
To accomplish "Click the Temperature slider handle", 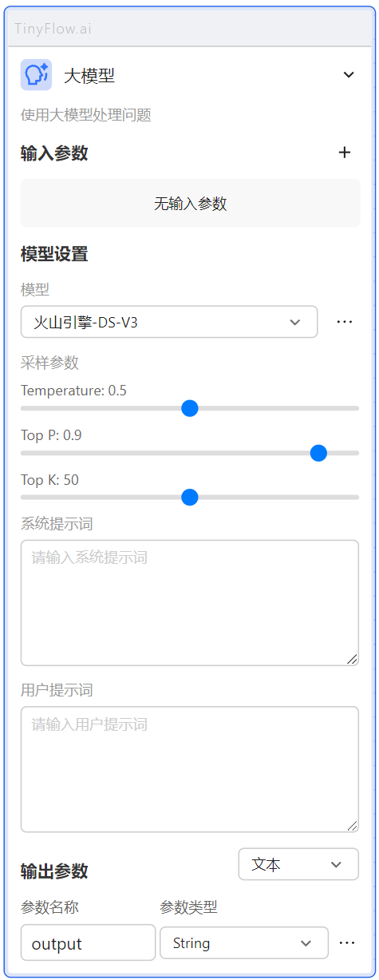I will pyautogui.click(x=189, y=408).
